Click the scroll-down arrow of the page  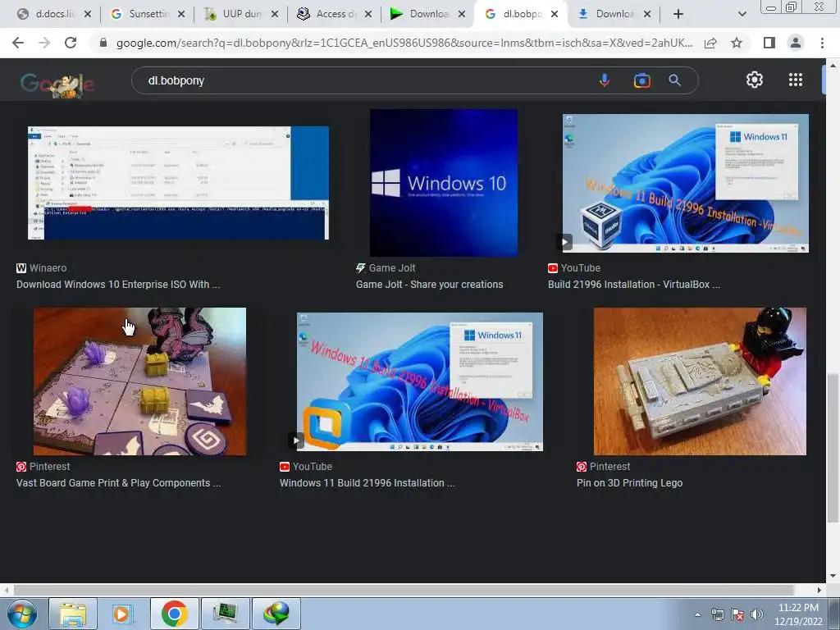click(x=833, y=576)
